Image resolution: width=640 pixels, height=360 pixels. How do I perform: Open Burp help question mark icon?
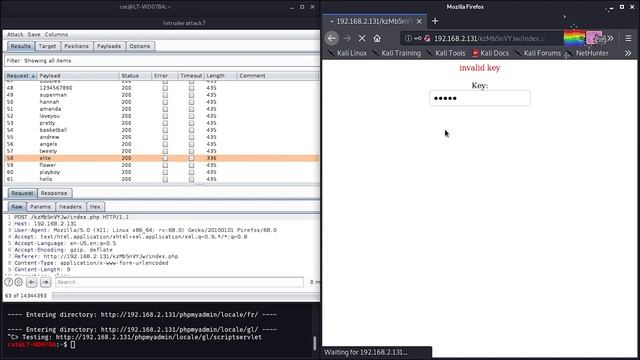tap(9, 282)
